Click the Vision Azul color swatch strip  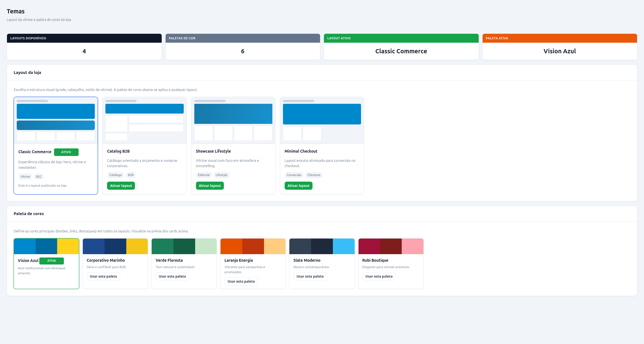[x=47, y=246]
